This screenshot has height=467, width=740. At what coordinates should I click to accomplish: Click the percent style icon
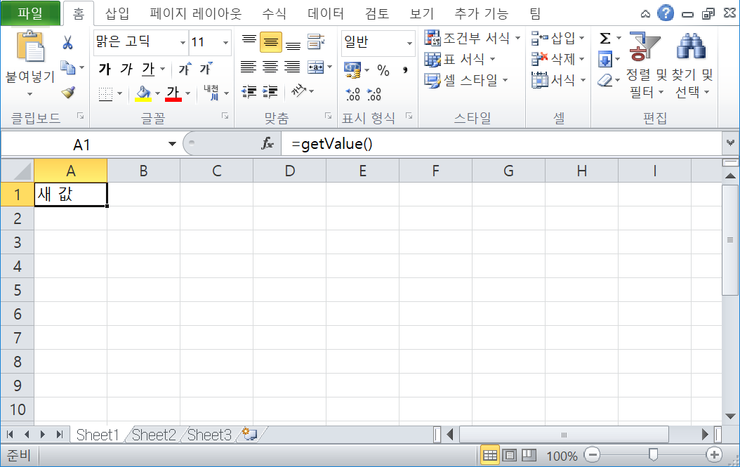coord(382,70)
